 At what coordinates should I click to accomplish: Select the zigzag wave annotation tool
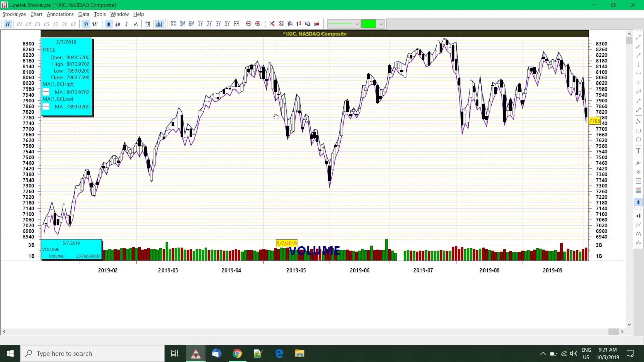pyautogui.click(x=638, y=91)
